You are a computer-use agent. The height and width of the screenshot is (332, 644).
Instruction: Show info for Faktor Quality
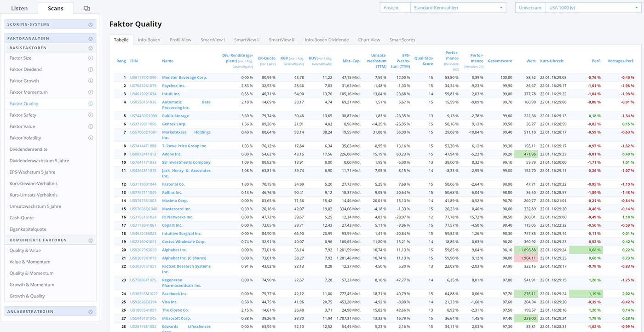pyautogui.click(x=91, y=104)
